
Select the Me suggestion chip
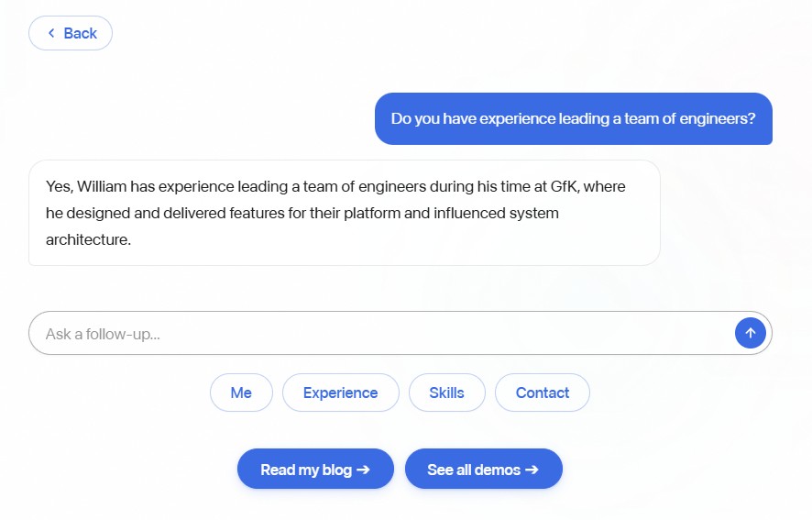click(x=241, y=393)
